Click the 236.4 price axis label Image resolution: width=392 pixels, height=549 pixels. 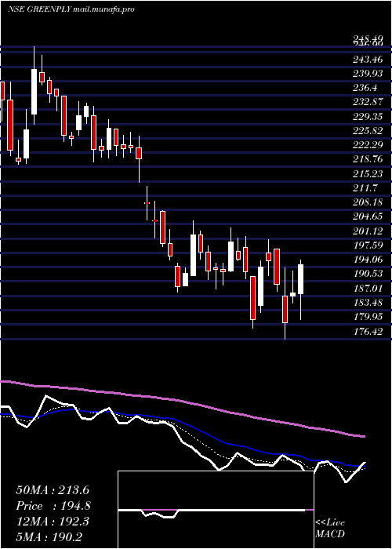coord(365,88)
